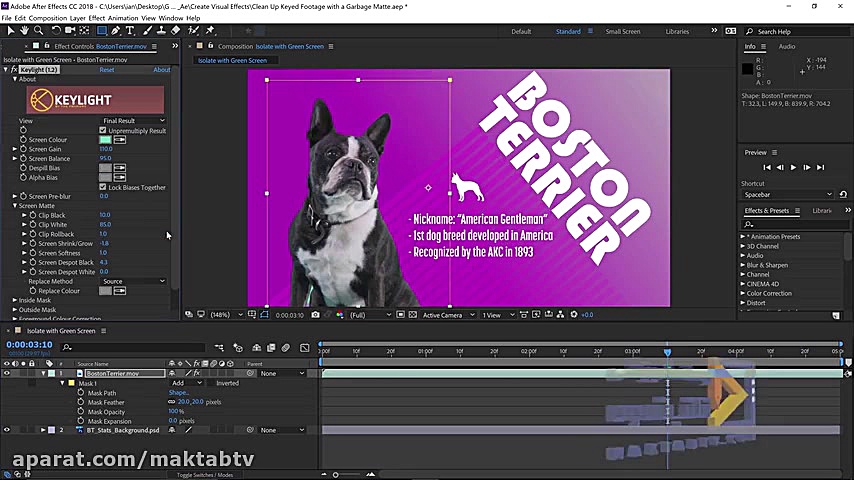Take a snapshot with camera icon
The height and width of the screenshot is (480, 854).
click(315, 315)
